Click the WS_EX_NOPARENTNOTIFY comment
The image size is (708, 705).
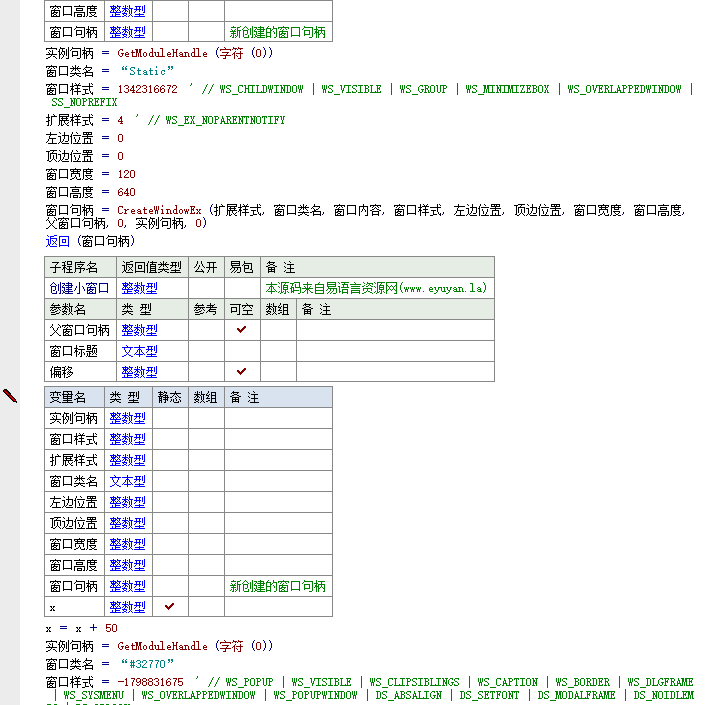click(225, 120)
